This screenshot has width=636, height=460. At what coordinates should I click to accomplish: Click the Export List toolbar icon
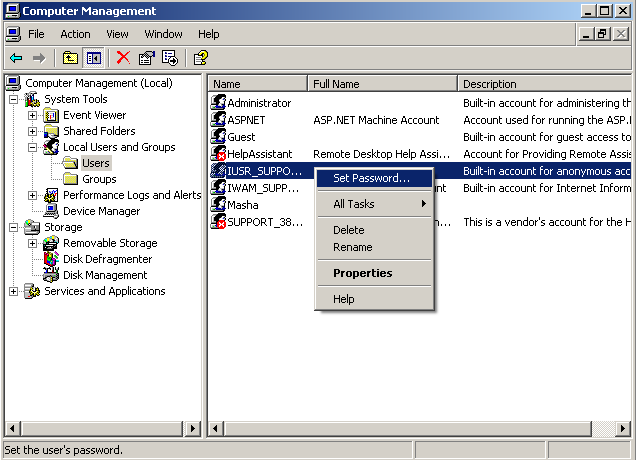pyautogui.click(x=170, y=58)
